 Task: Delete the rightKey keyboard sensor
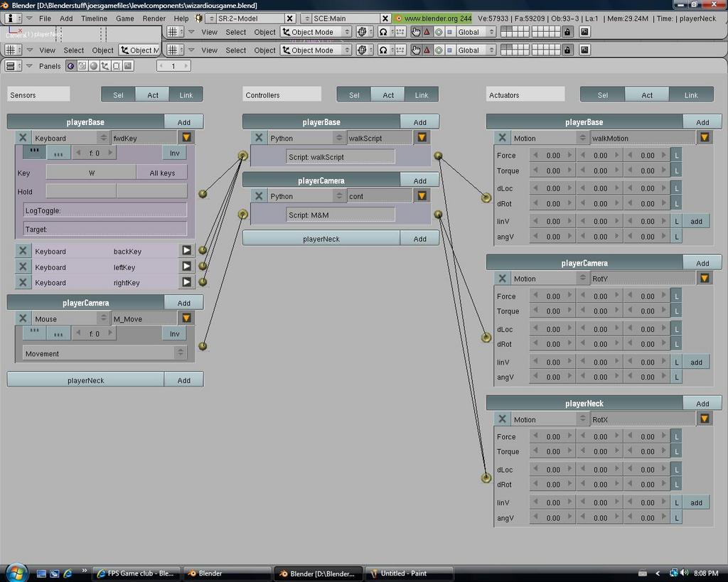click(23, 282)
